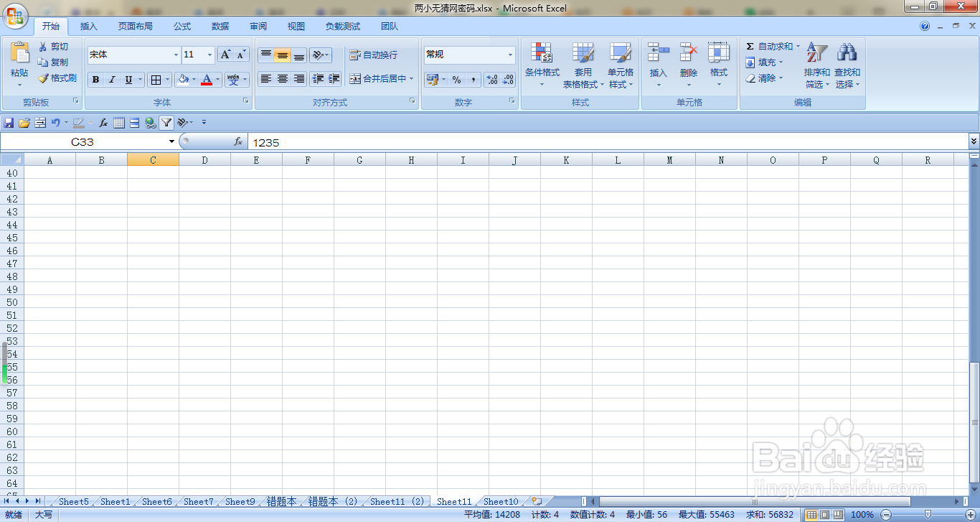Click the Undo arrow icon
Viewport: 980px width, 522px height.
55,123
